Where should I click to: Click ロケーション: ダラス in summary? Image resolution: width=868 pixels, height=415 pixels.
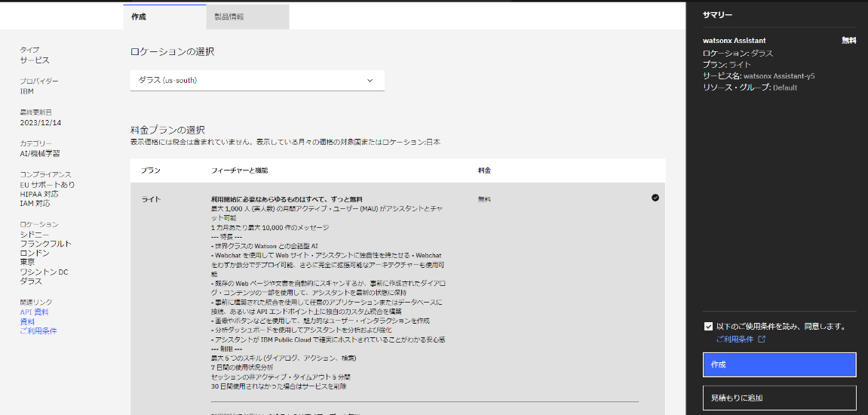[738, 53]
